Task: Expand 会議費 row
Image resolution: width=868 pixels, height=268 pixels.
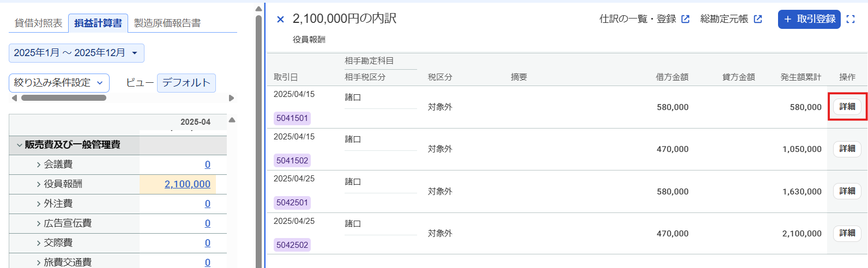Action: (x=39, y=165)
